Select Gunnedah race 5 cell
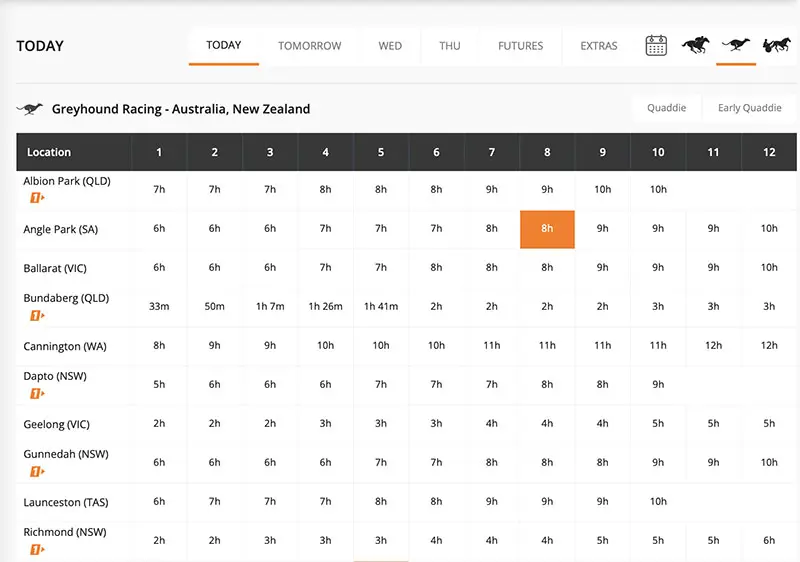The width and height of the screenshot is (800, 562). click(x=381, y=463)
